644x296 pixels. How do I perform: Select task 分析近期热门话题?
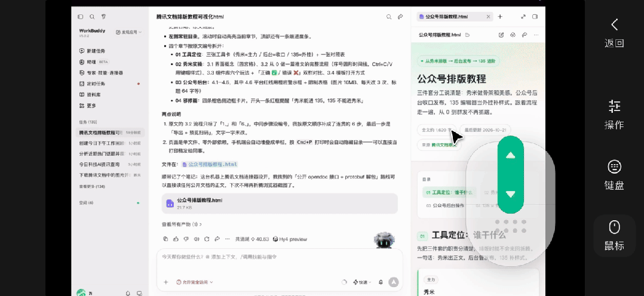pos(110,154)
